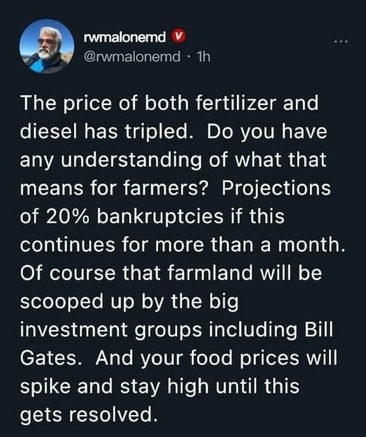Click the line 'continues for more than a month.'
Image resolution: width=366 pixels, height=437 pixels.
pos(182,245)
